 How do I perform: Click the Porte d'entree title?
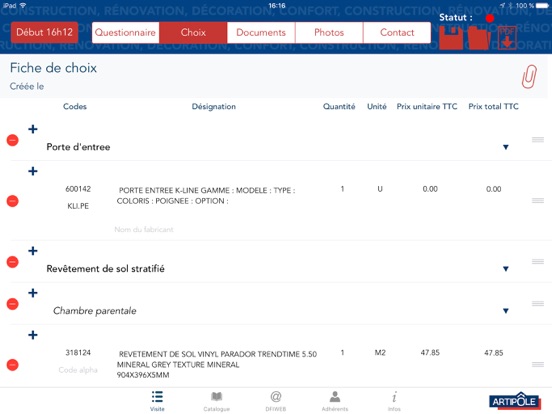coord(78,147)
